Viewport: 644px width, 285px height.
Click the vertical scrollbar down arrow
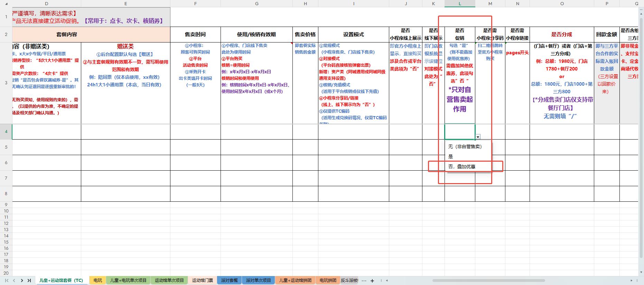click(x=641, y=272)
